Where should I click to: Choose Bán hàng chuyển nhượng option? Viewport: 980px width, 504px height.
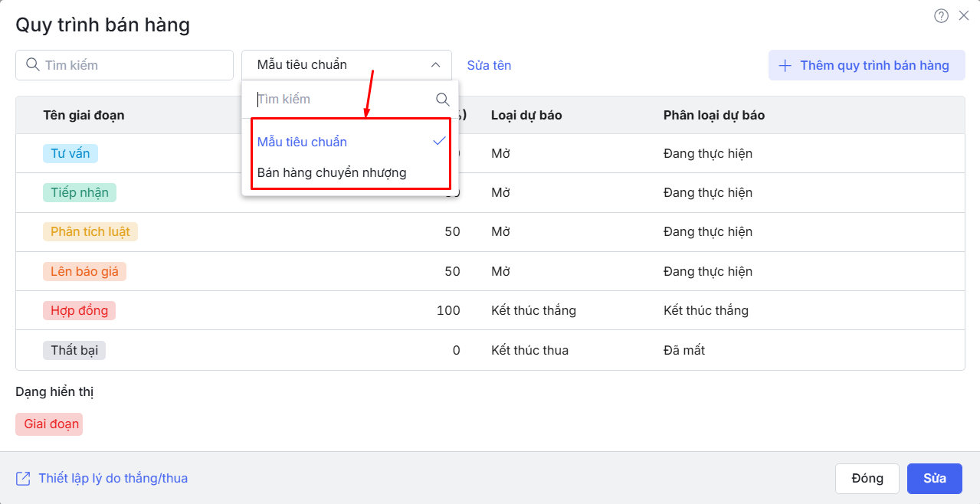tap(332, 173)
